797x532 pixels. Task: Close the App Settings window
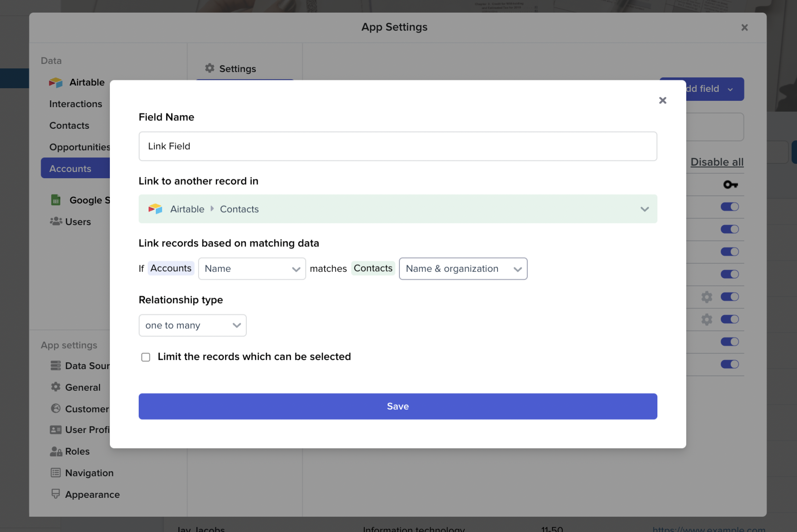coord(744,28)
